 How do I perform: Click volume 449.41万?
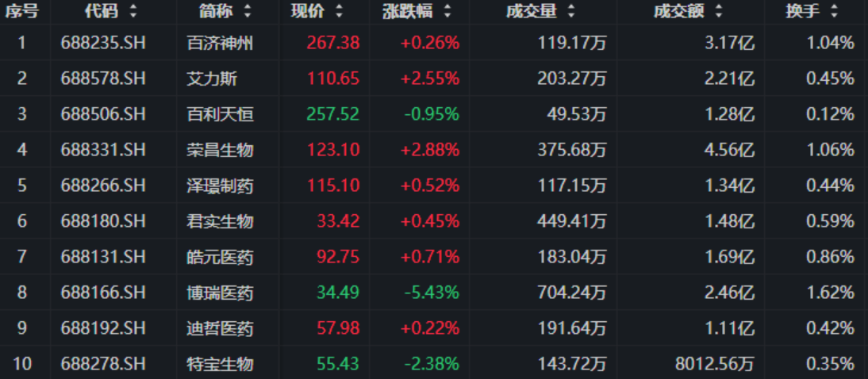pyautogui.click(x=572, y=221)
